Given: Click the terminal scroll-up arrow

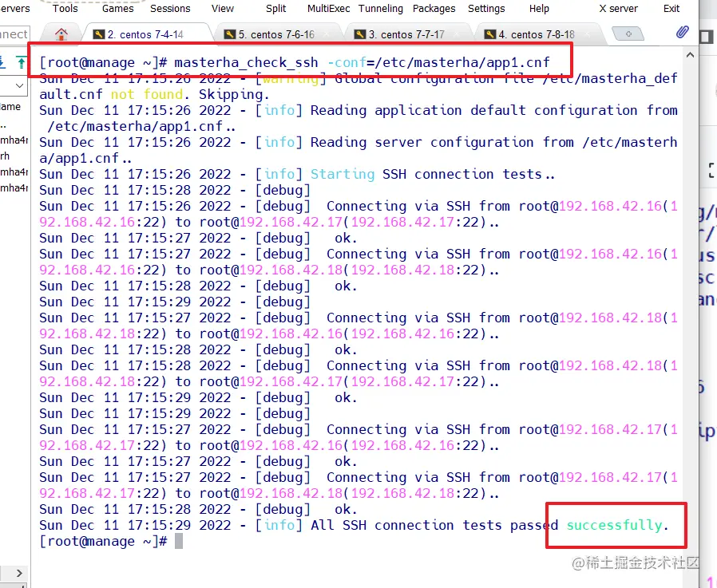Looking at the screenshot, I should click(690, 55).
